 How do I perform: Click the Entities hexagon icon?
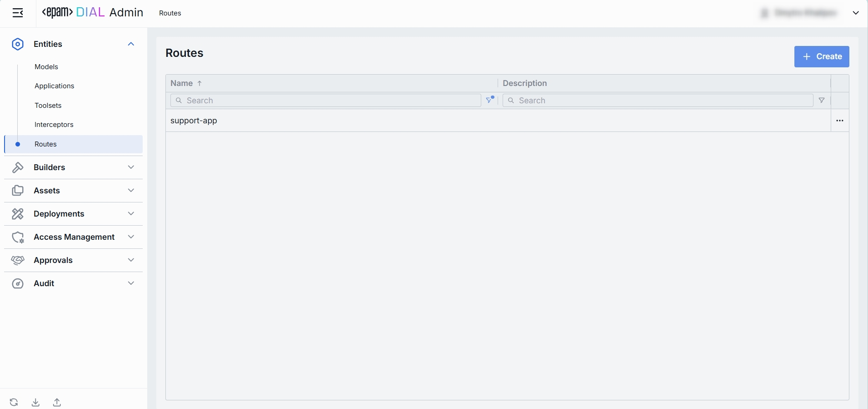point(18,44)
